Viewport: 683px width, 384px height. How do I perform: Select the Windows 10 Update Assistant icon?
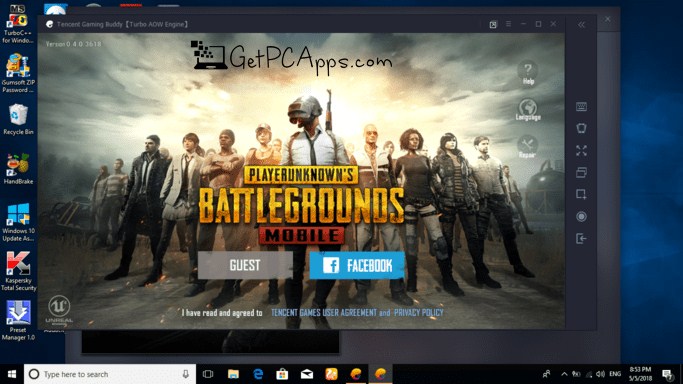tap(18, 222)
